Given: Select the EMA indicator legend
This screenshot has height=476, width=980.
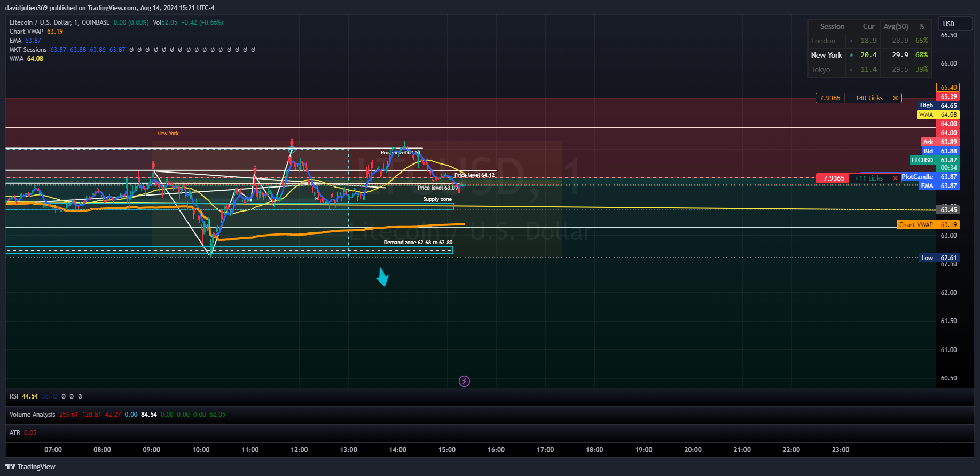Looking at the screenshot, I should click(15, 41).
